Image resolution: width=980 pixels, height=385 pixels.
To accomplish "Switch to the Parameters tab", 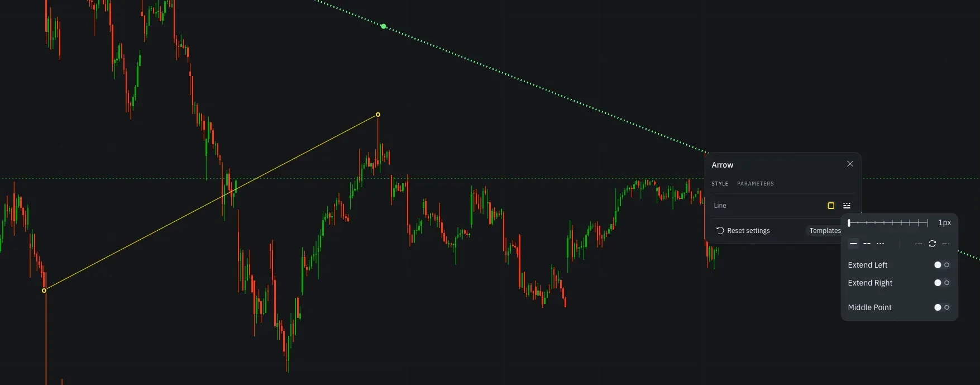I will (755, 183).
